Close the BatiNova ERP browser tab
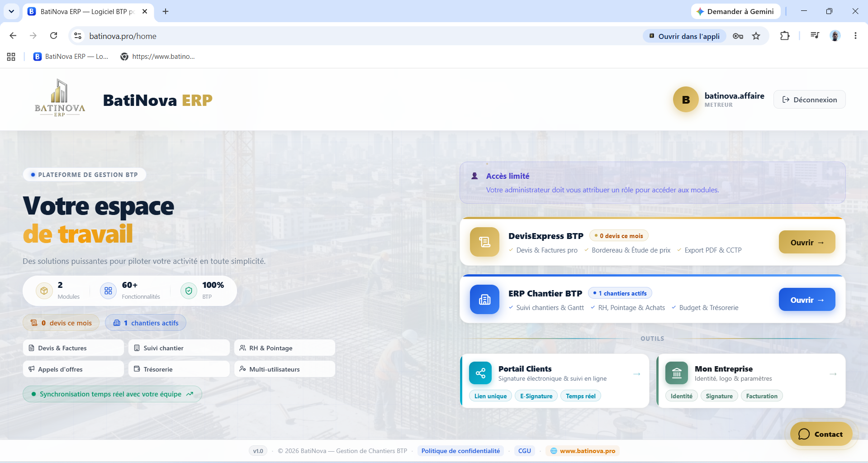868x463 pixels. 145,11
